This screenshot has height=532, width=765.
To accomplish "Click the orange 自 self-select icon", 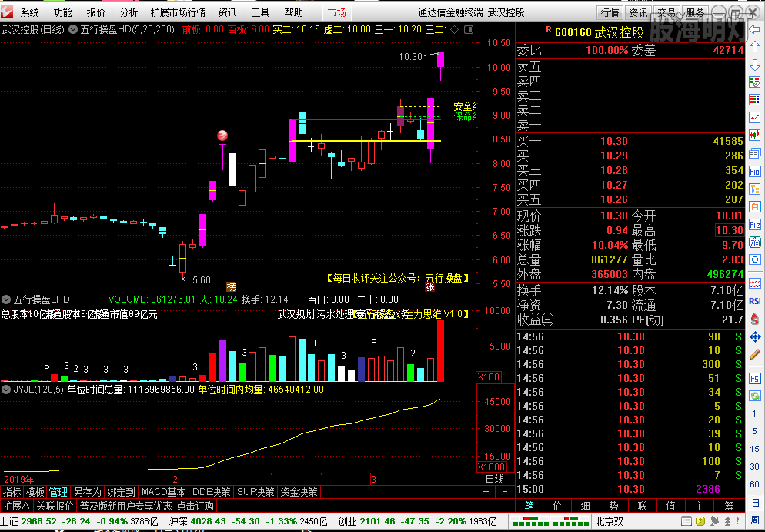I will [755, 207].
